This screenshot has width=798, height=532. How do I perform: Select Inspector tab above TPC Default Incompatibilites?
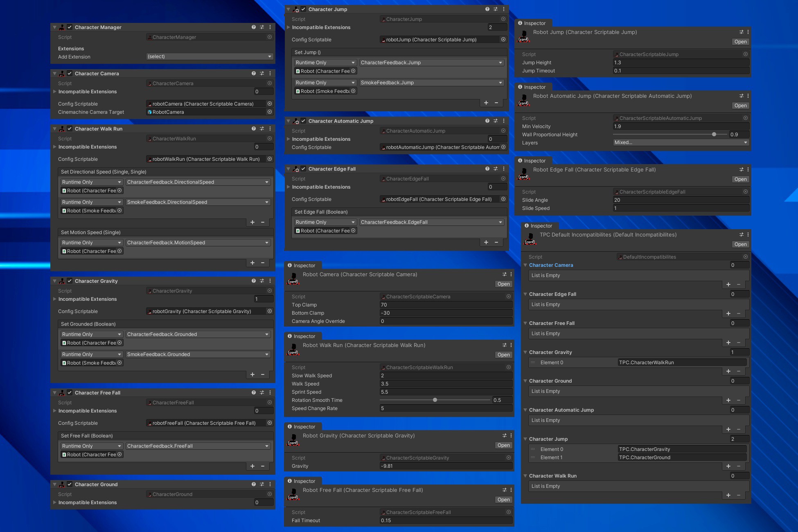click(x=539, y=225)
